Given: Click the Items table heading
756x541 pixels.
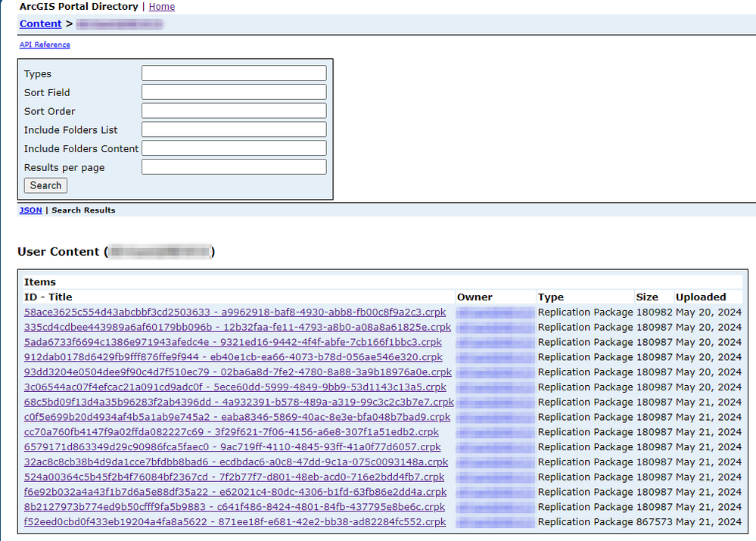Looking at the screenshot, I should pyautogui.click(x=40, y=282).
